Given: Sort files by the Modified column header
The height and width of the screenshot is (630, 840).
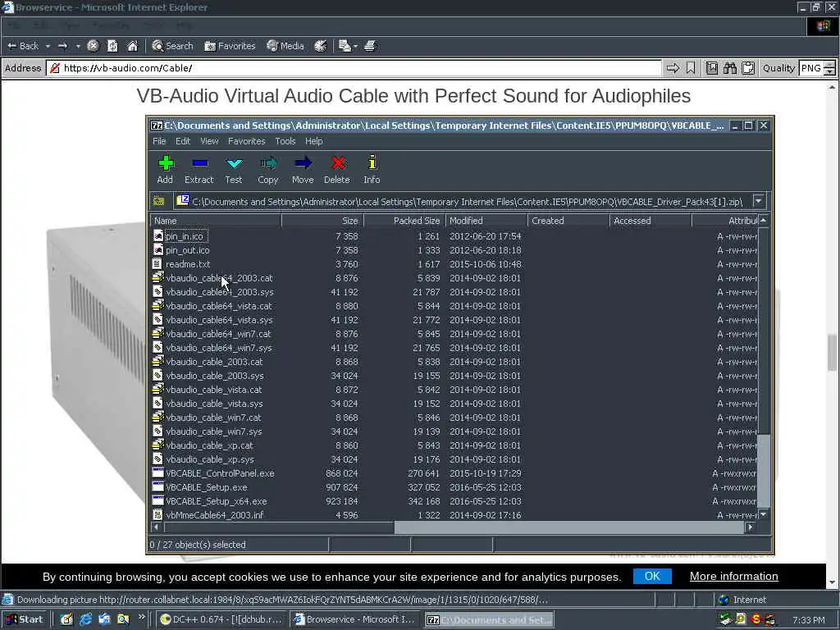Looking at the screenshot, I should (486, 221).
